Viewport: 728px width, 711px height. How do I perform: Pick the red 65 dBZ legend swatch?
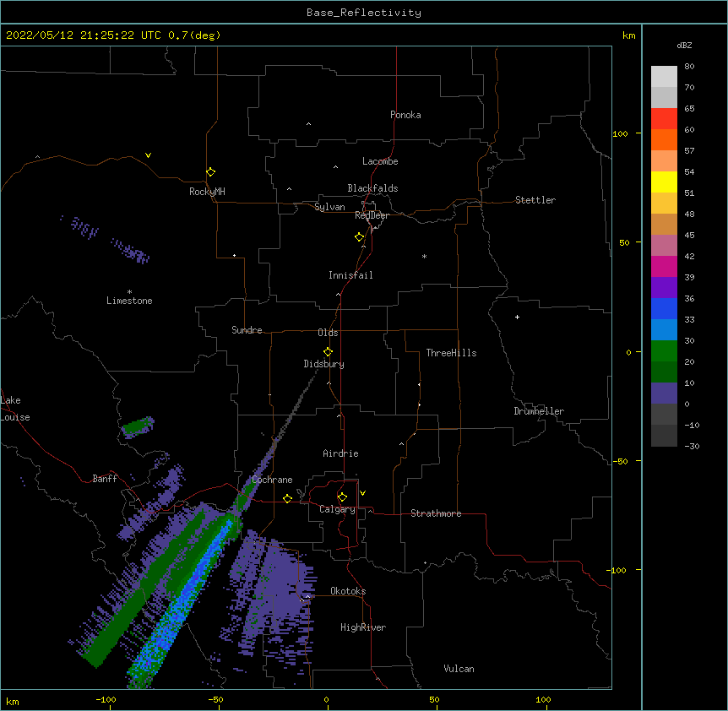click(x=664, y=118)
